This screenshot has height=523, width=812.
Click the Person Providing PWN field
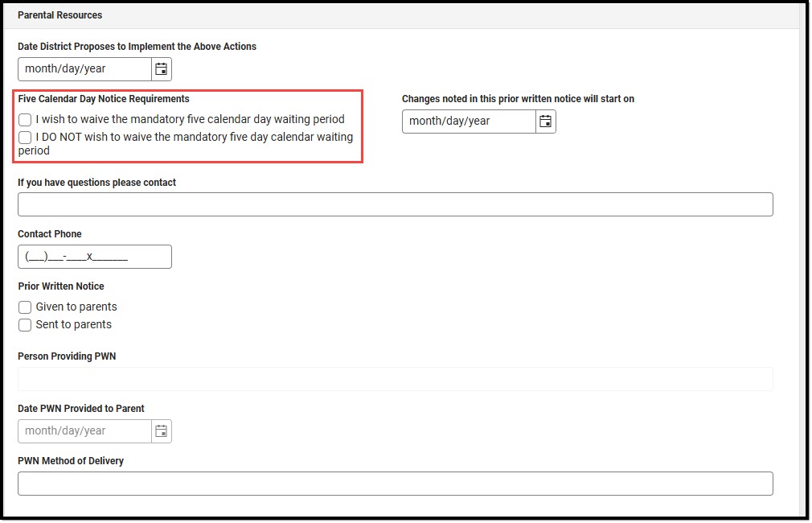click(395, 379)
